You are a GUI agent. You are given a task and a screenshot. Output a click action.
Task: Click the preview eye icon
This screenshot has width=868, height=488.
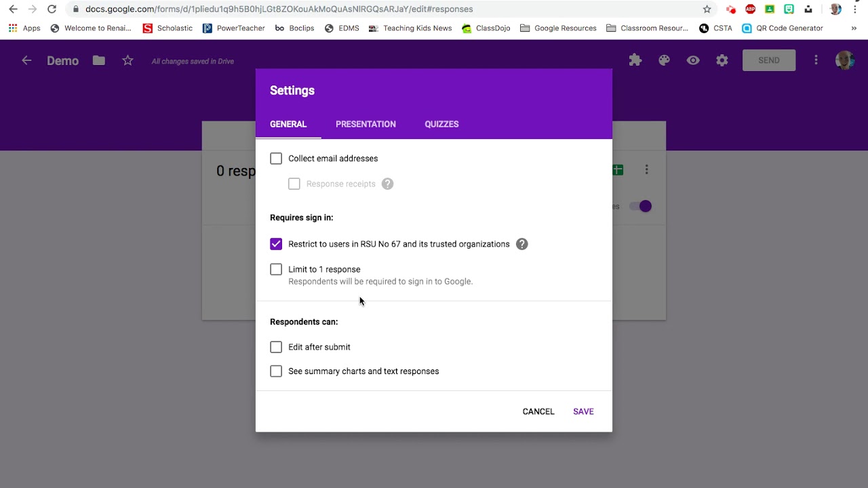[693, 60]
